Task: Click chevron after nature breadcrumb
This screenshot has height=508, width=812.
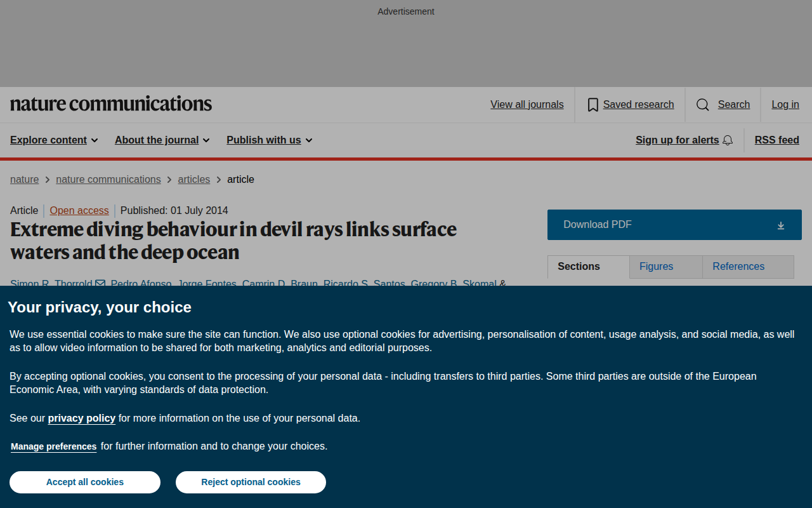Action: tap(48, 180)
